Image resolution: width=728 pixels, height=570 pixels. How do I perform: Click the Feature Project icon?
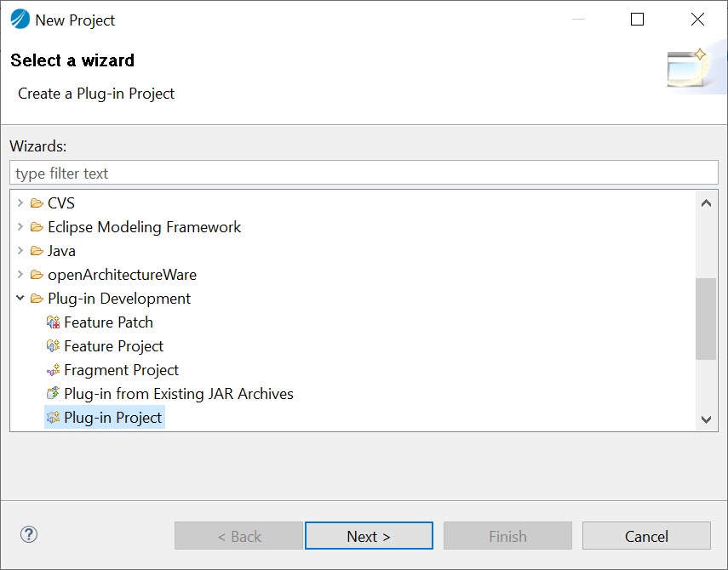(54, 346)
